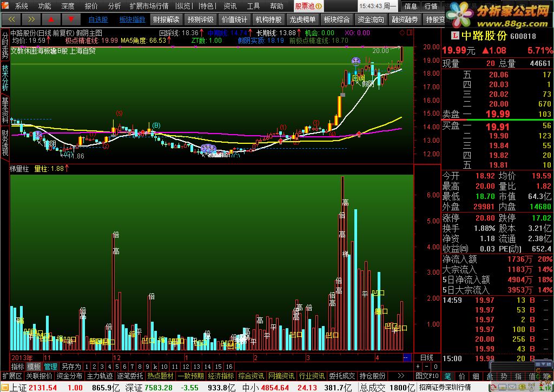Screen dimensions: 554x392
Task: Select the 笔 tab in the right panel
Action: tap(447, 376)
